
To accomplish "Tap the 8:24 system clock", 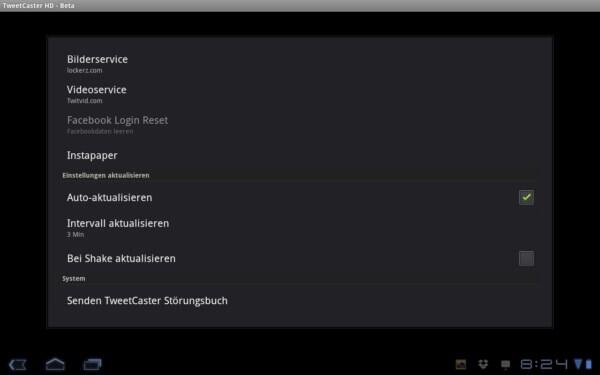I will tap(544, 364).
